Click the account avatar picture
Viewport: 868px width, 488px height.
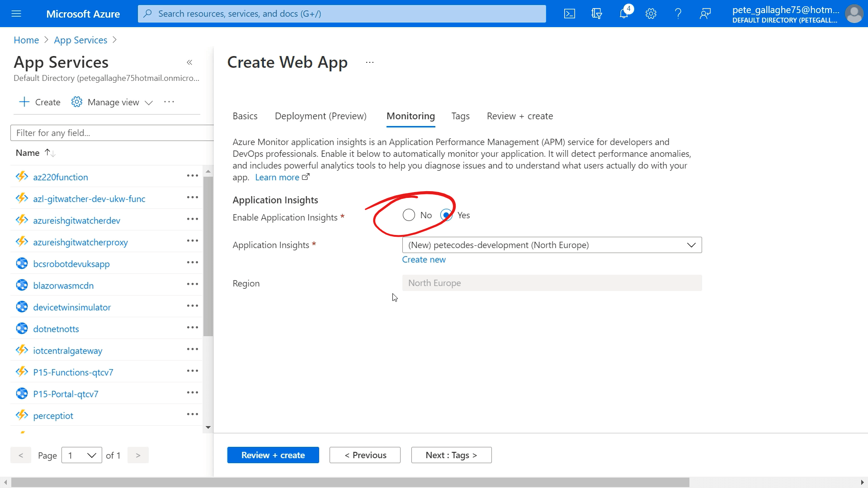point(854,14)
